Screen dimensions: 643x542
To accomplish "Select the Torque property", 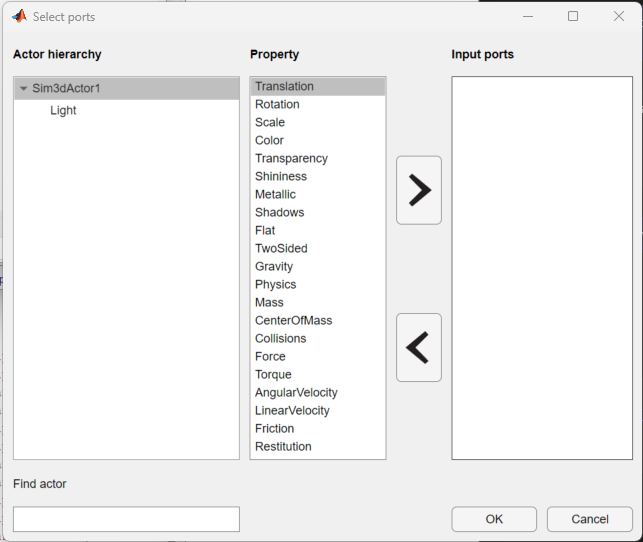I will tap(318, 375).
